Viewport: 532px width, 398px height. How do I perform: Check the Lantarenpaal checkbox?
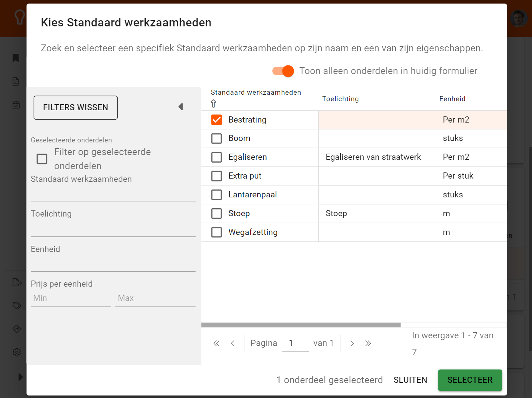(x=216, y=195)
